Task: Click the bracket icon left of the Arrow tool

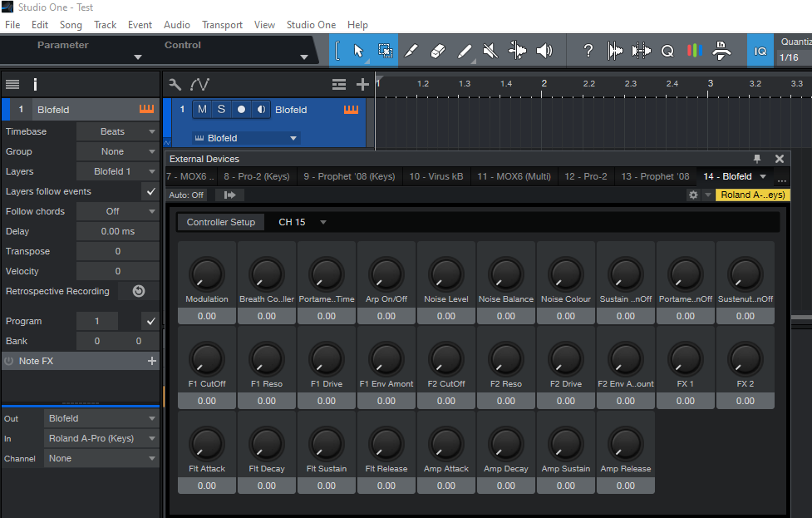Action: (x=337, y=51)
